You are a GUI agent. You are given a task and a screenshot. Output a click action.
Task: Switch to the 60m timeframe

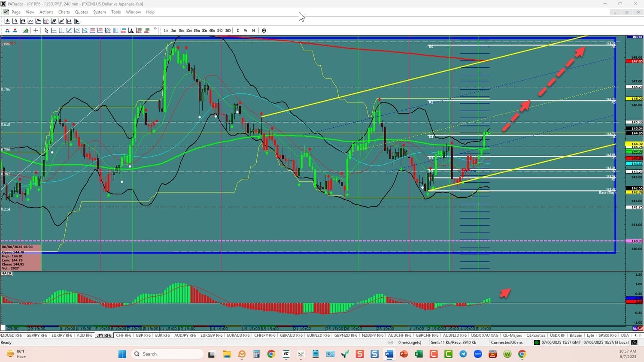(x=212, y=30)
